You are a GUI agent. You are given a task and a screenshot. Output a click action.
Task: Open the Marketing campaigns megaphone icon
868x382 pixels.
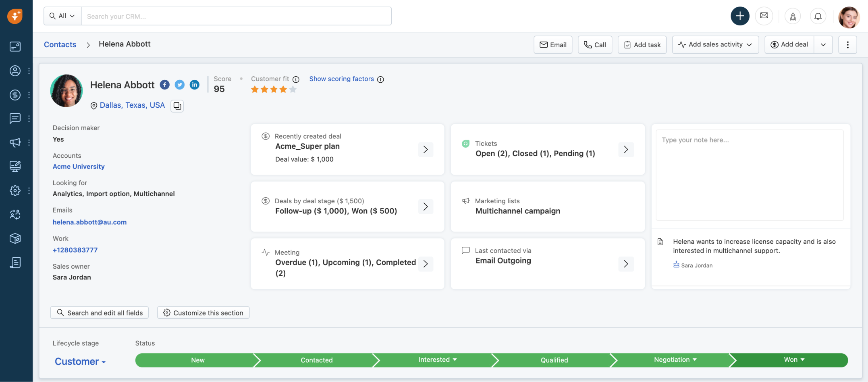tap(15, 142)
